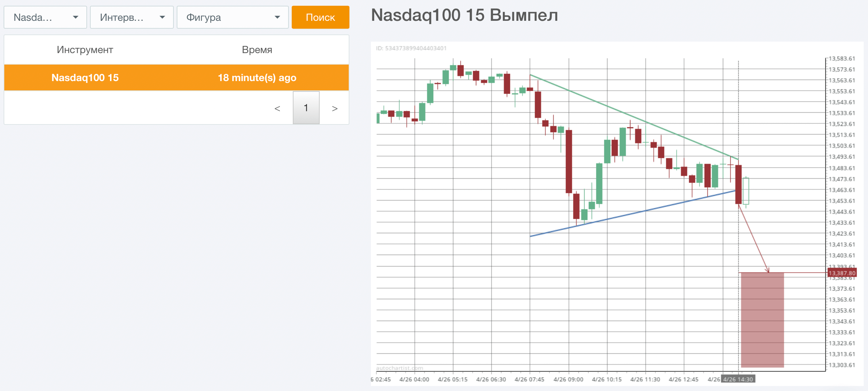Click the 18 minute(s) ago cell

pos(257,77)
